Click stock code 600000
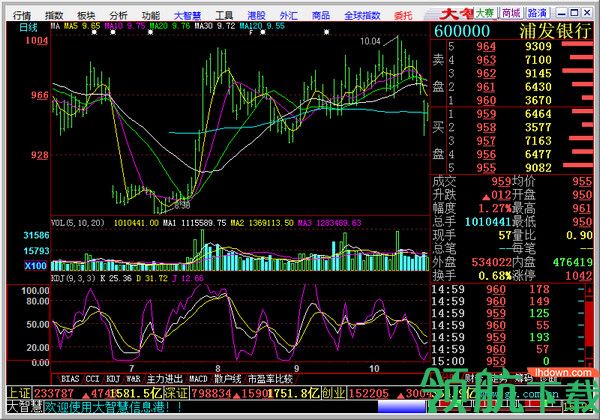The width and height of the screenshot is (600, 420). point(462,31)
